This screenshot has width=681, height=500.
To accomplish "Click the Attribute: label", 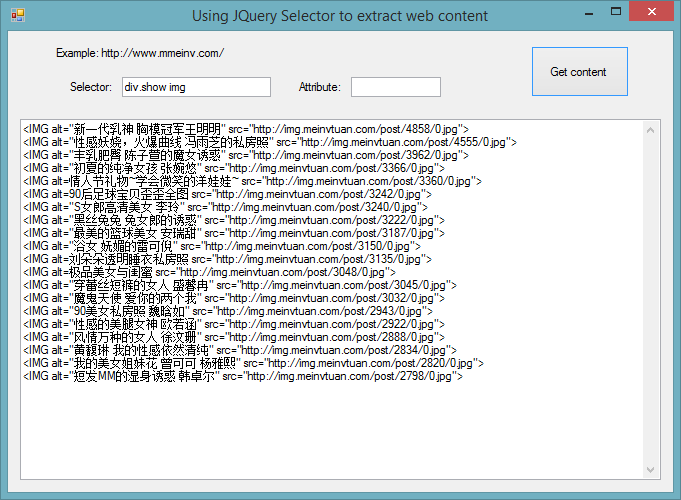I will click(x=319, y=88).
